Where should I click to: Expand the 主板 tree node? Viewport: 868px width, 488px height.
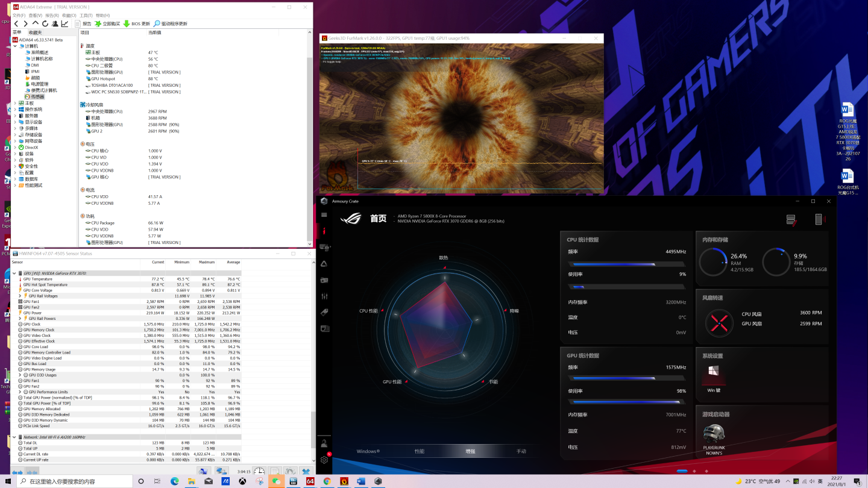pos(15,103)
